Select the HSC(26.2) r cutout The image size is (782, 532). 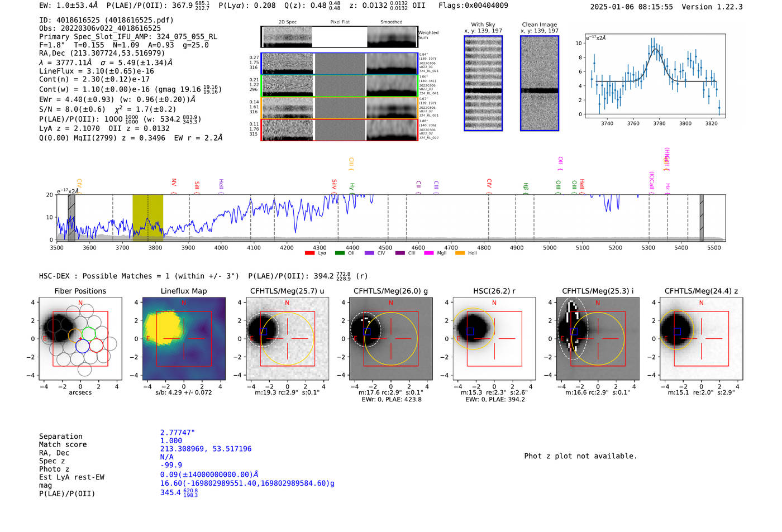coord(494,339)
